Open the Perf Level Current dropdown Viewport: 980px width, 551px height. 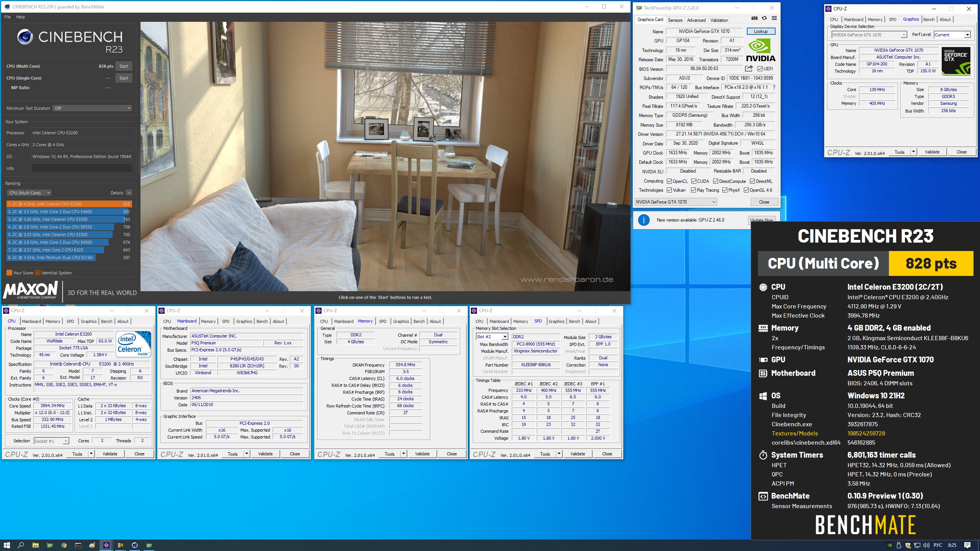(x=952, y=35)
